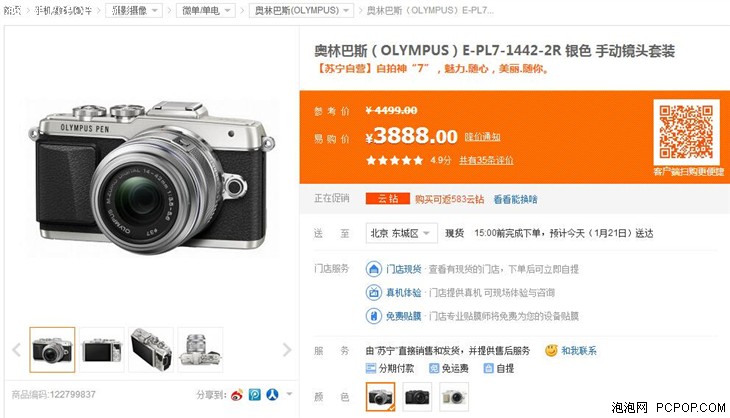
Task: Select the white camera color option
Action: pyautogui.click(x=454, y=397)
